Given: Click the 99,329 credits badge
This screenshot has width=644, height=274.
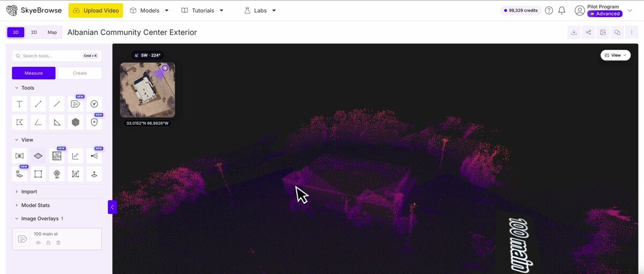Looking at the screenshot, I should tap(521, 10).
